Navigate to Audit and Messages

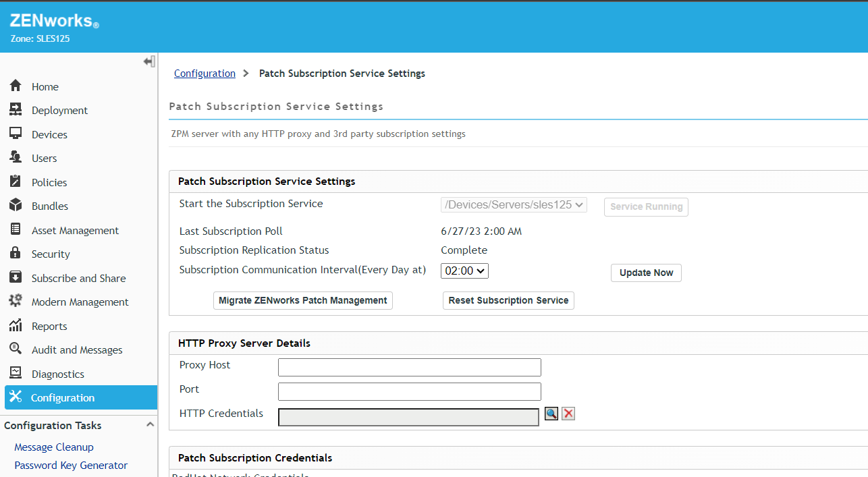[x=15, y=349]
